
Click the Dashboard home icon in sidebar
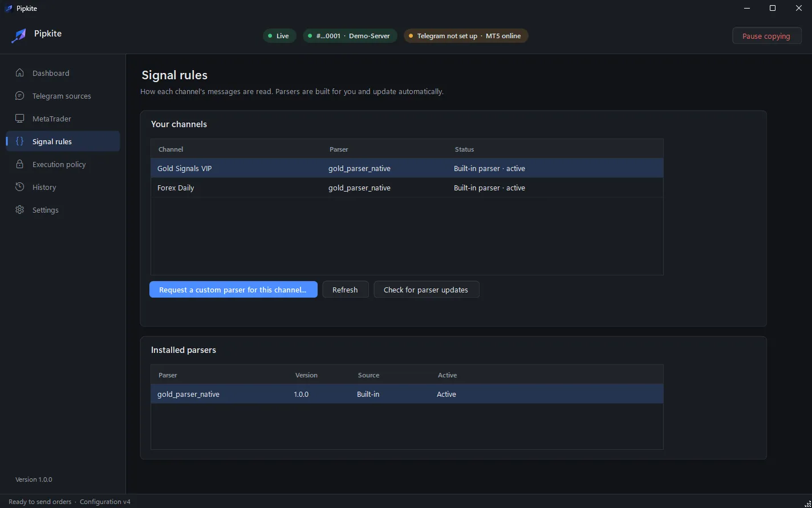[x=20, y=73]
